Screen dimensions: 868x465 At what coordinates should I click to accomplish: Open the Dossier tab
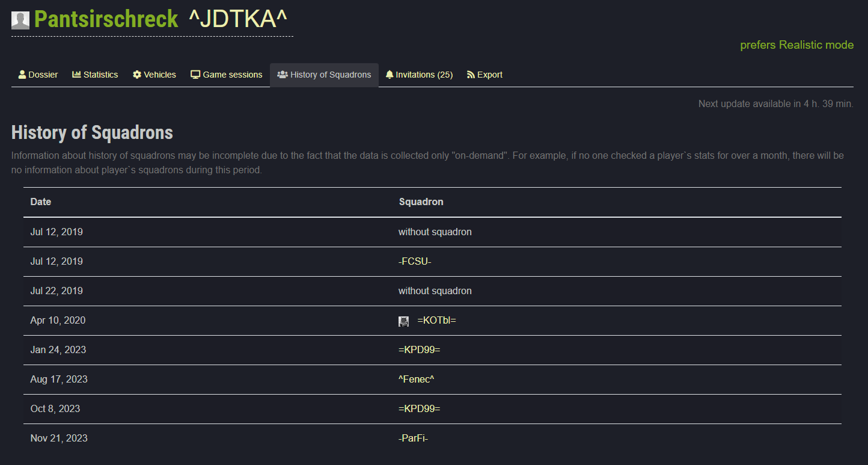pos(43,75)
